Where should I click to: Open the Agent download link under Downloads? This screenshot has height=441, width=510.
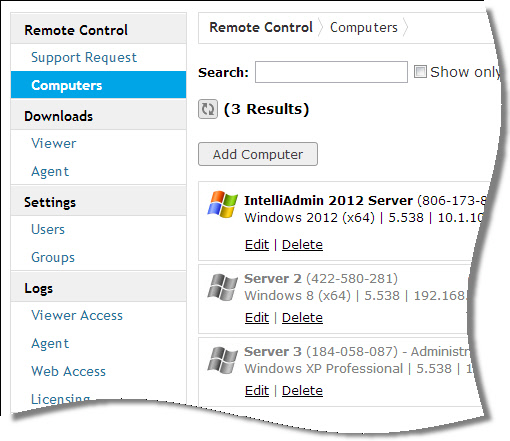click(x=50, y=172)
